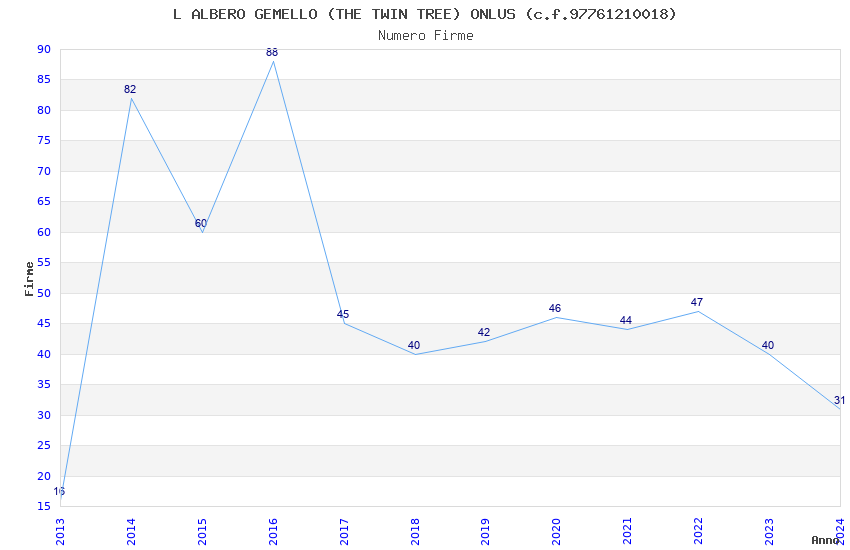Select the data label 46 for 2020
This screenshot has width=850, height=550.
tap(555, 308)
